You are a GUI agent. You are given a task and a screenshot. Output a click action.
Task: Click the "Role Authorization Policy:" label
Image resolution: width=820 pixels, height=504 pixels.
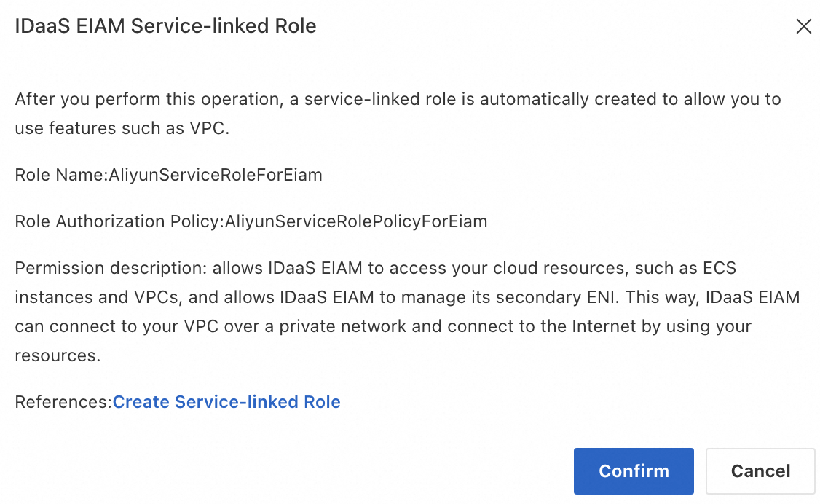pyautogui.click(x=119, y=221)
